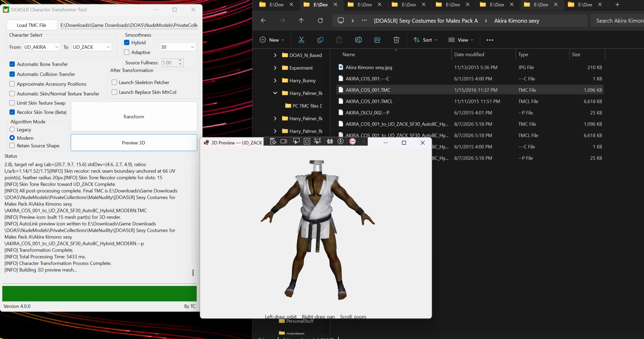
Task: Refresh the File Explorer folder view
Action: coord(320,20)
